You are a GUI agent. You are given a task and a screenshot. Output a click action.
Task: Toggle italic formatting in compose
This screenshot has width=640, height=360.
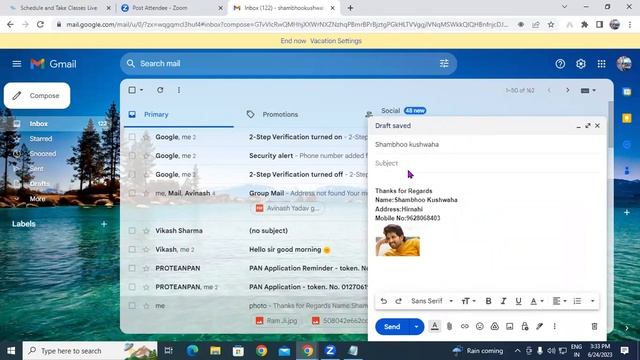[x=503, y=301]
